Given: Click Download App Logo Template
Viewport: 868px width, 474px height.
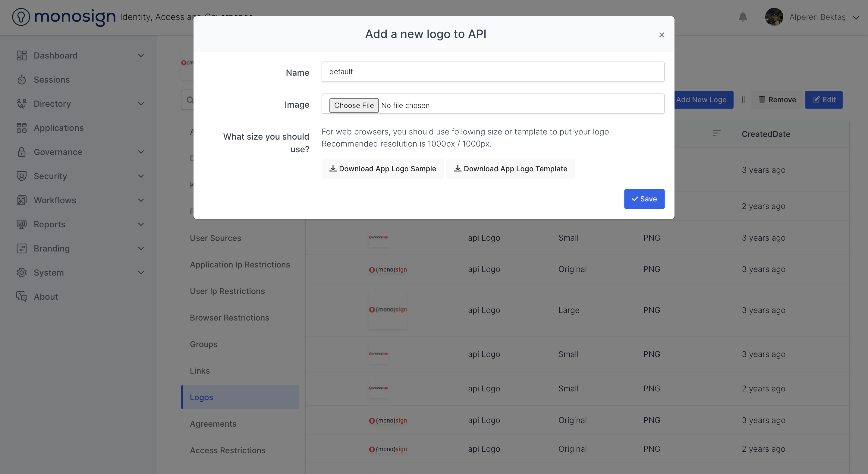Looking at the screenshot, I should click(x=511, y=169).
